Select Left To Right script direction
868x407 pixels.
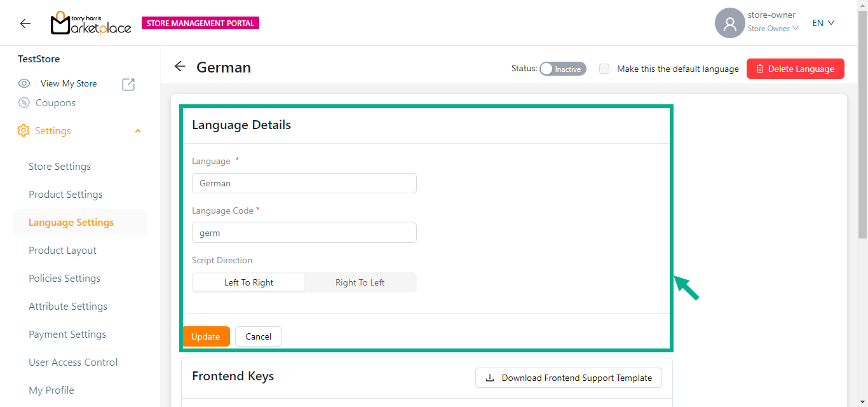(x=248, y=282)
